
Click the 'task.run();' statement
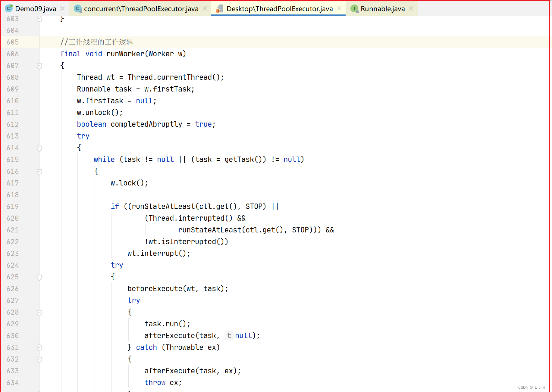click(x=167, y=324)
